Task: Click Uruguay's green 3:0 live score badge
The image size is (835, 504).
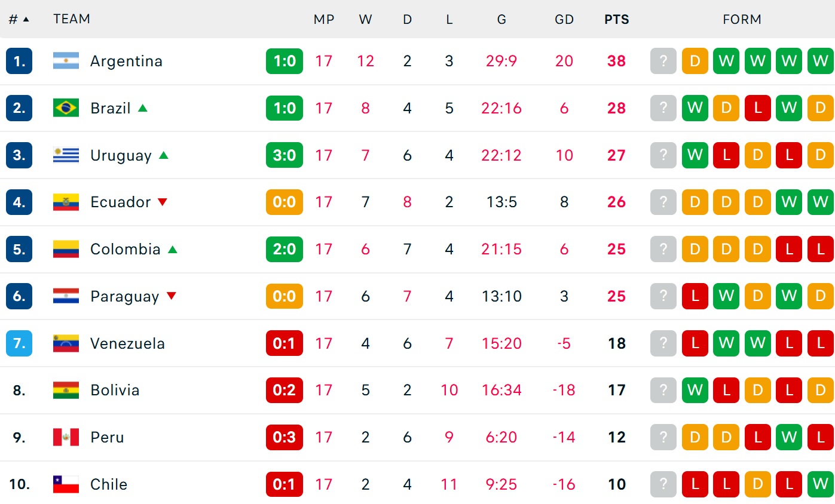Action: coord(285,155)
